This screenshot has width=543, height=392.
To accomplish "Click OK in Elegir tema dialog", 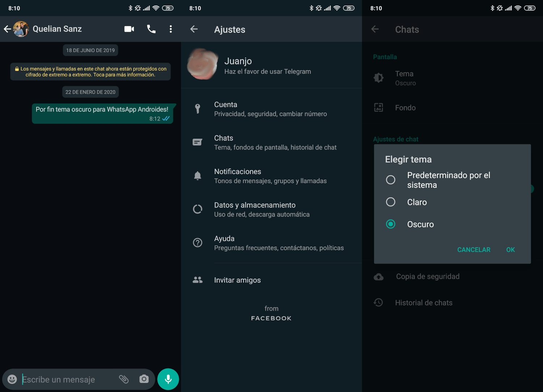I will coord(510,250).
